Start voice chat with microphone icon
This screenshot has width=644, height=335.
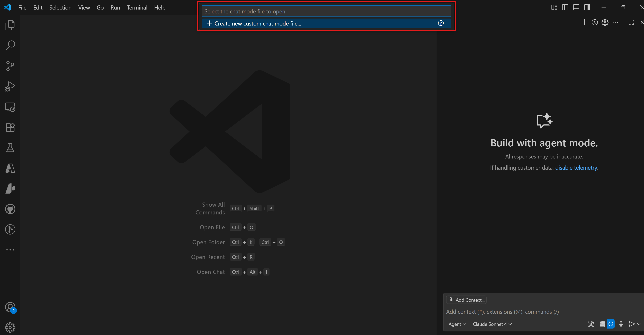pos(621,324)
